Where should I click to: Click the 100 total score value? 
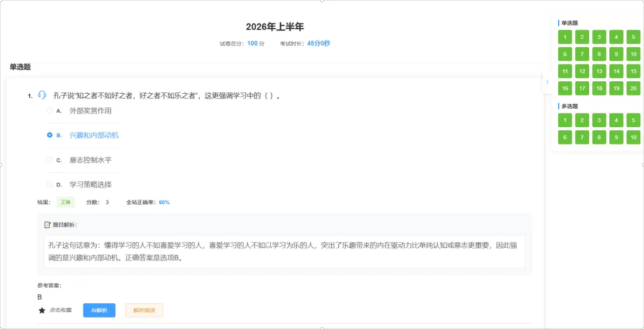point(252,44)
